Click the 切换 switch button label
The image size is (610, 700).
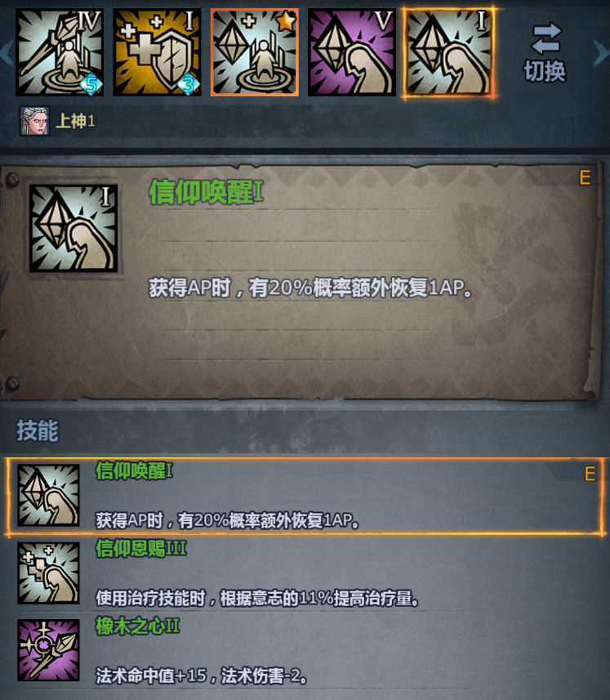[545, 71]
